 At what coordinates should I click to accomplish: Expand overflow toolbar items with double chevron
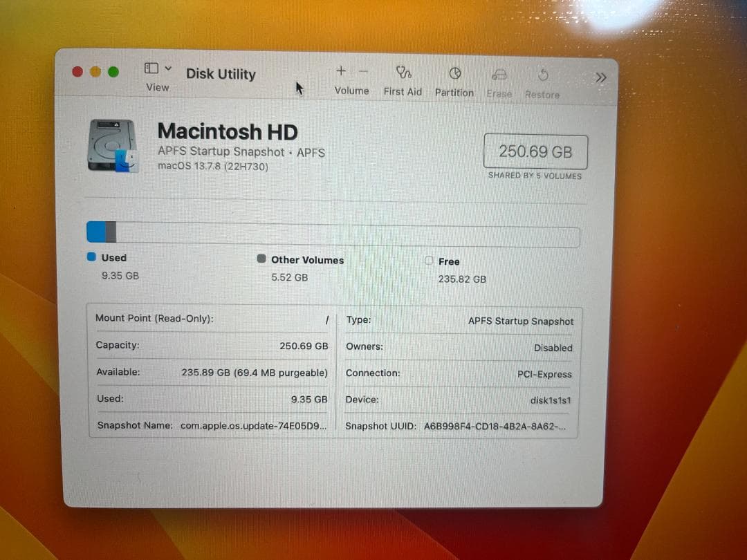[600, 77]
